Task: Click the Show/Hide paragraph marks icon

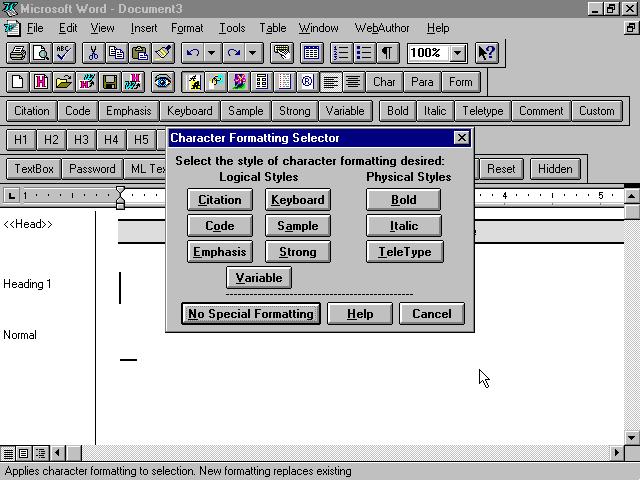Action: coord(386,53)
